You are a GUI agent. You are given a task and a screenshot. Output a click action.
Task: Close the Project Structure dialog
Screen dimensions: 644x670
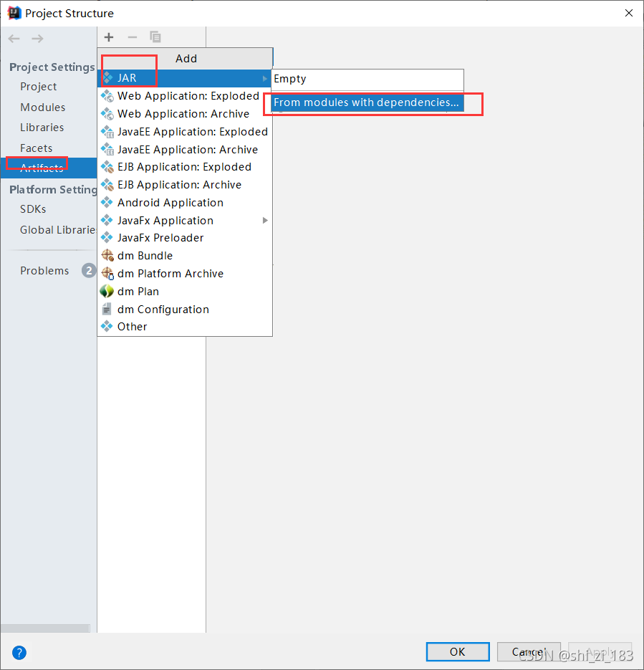point(629,13)
